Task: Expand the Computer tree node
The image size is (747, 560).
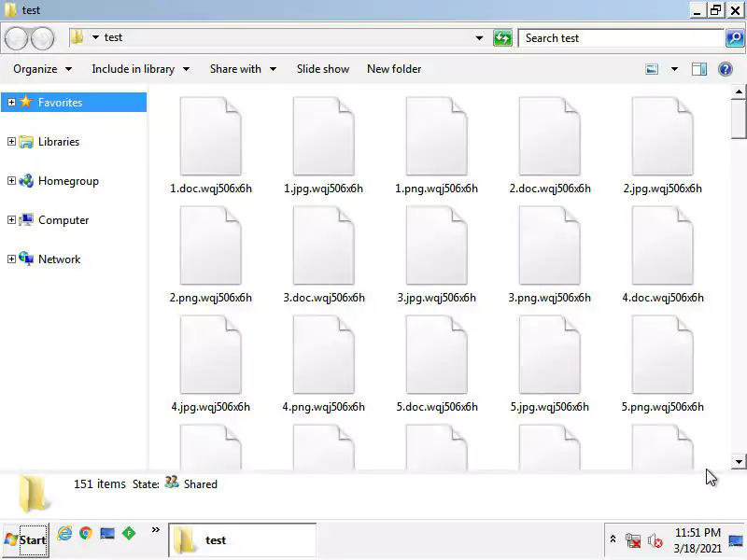Action: click(11, 219)
